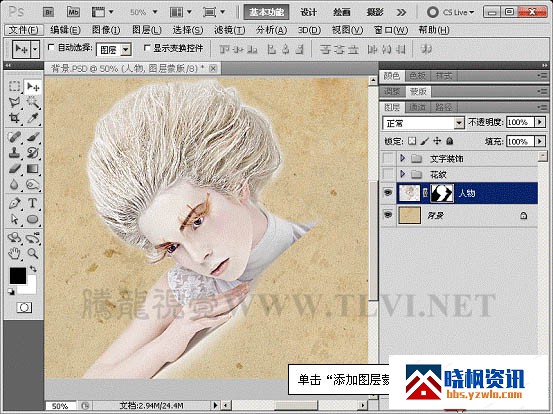Switch to the 通道 tab

click(x=418, y=107)
